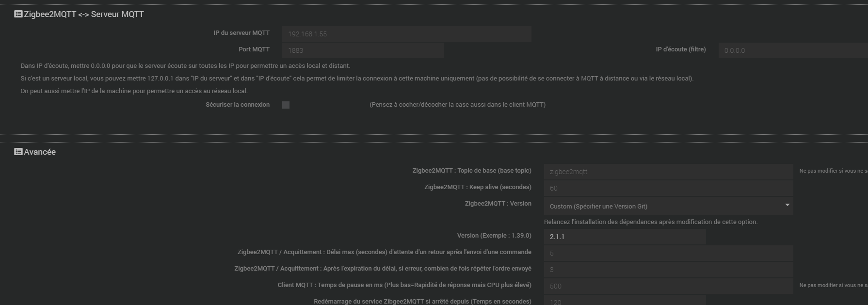Click the 'Ne pas modifier' note beside temps de pause
868x305 pixels.
(x=834, y=285)
